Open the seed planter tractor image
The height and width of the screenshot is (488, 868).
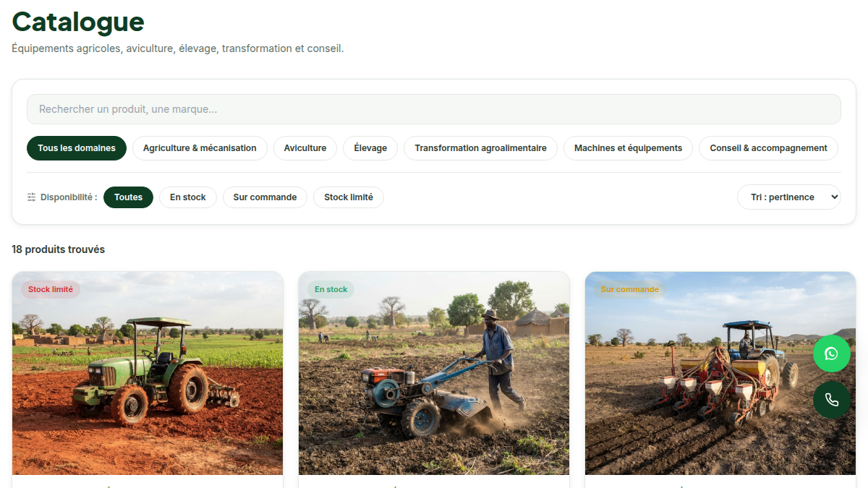(x=720, y=373)
